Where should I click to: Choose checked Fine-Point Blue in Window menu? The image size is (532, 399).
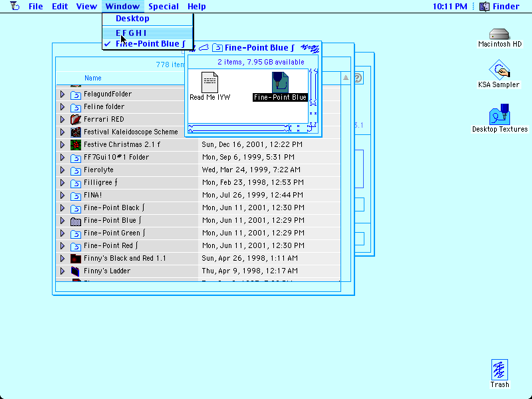[148, 44]
